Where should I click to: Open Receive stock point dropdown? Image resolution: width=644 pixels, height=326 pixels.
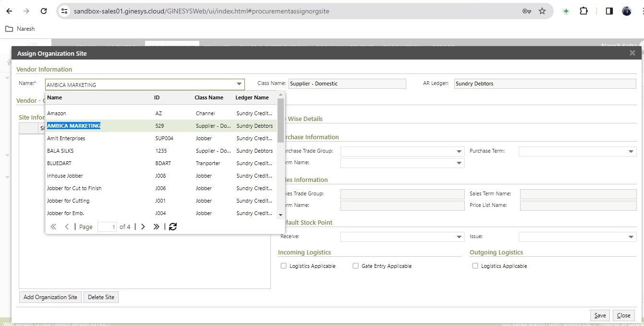(x=460, y=237)
